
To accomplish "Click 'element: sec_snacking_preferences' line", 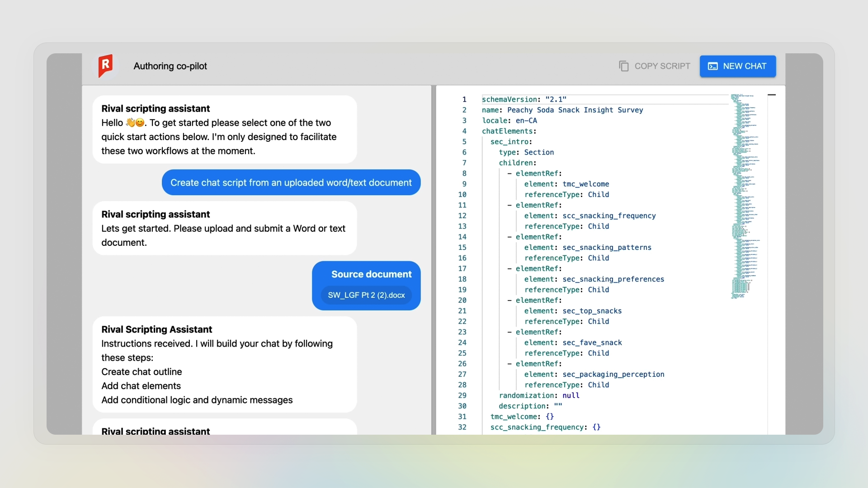I will pyautogui.click(x=594, y=279).
